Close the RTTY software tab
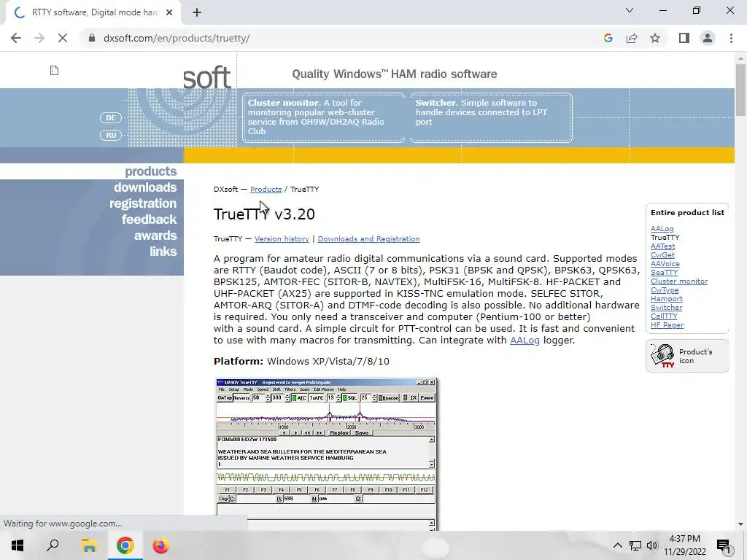 tap(169, 12)
